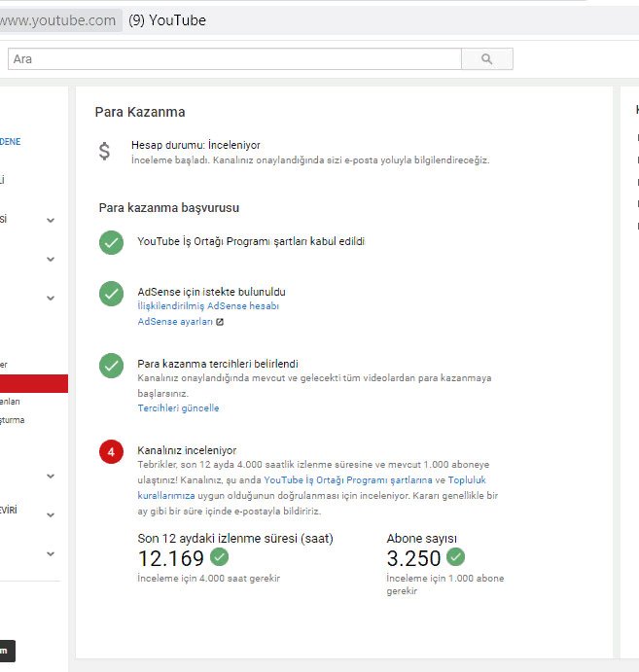Click AdSense için istekte bulunuldu title
639x672 pixels.
pos(211,292)
